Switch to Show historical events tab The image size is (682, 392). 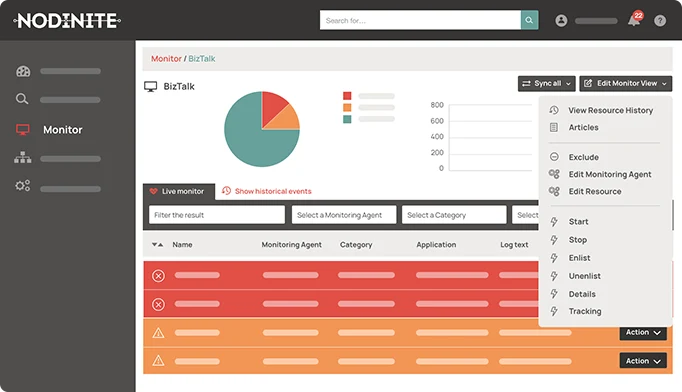[x=267, y=191]
